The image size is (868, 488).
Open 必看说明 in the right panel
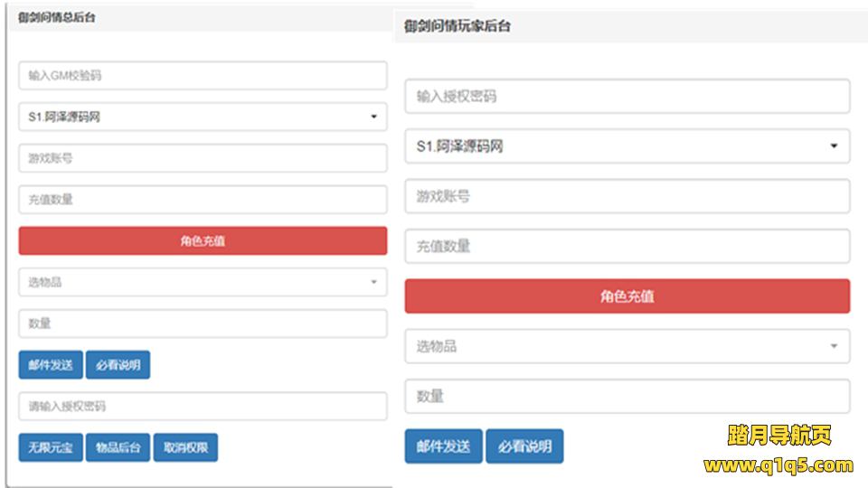pos(524,446)
